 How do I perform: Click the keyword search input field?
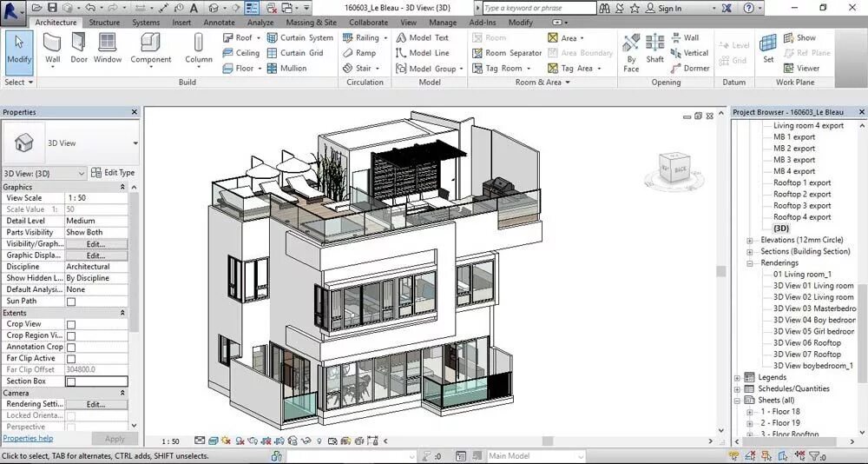pyautogui.click(x=539, y=9)
